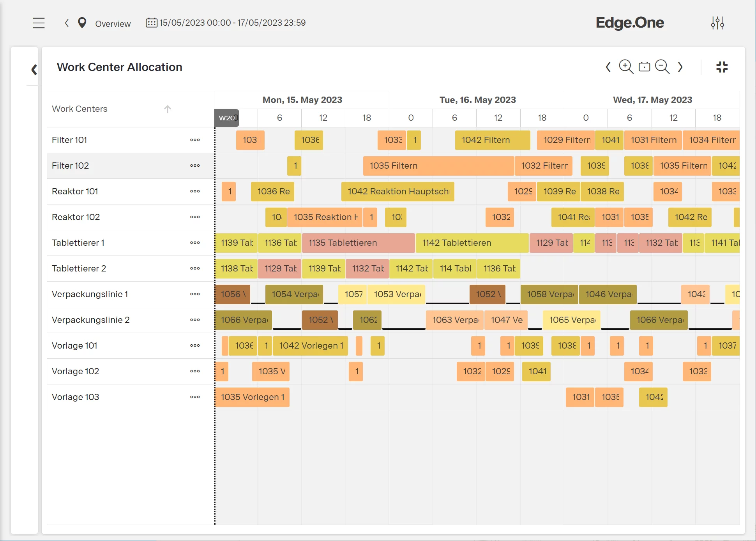The image size is (756, 541).
Task: Select the 1035 Vorlegen 1 bar
Action: (252, 397)
